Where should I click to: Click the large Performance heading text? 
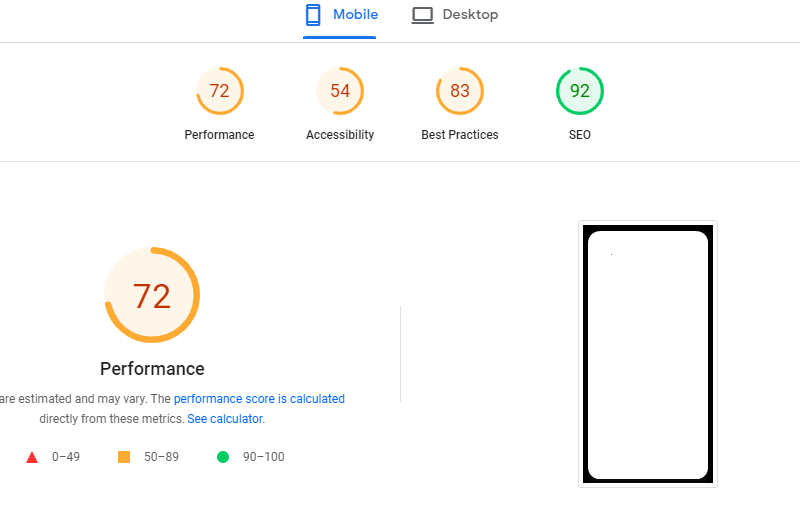point(152,368)
